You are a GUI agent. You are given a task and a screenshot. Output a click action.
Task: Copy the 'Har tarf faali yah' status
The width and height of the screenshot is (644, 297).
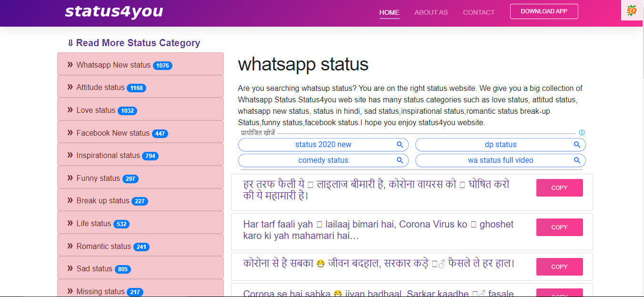560,227
